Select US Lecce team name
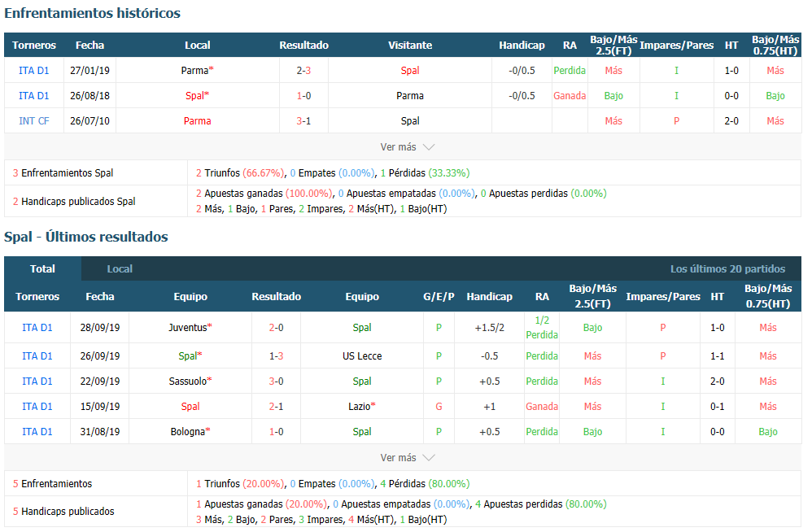 click(362, 356)
